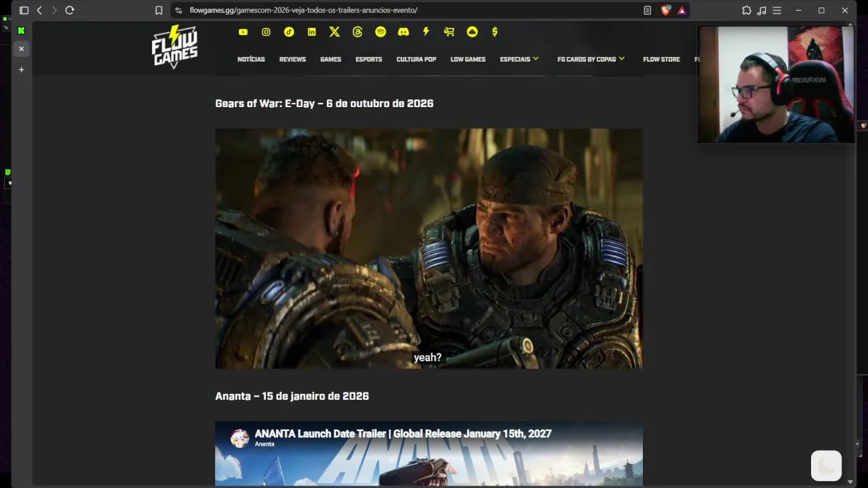Image resolution: width=868 pixels, height=488 pixels.
Task: Toggle dark mode with the moon button
Action: point(826,466)
